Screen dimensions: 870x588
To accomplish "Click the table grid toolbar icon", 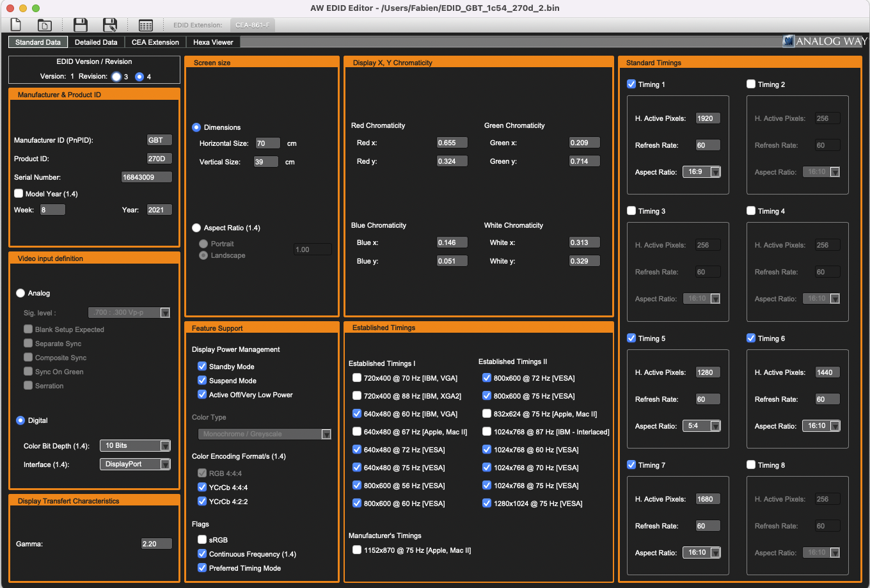I will [146, 25].
